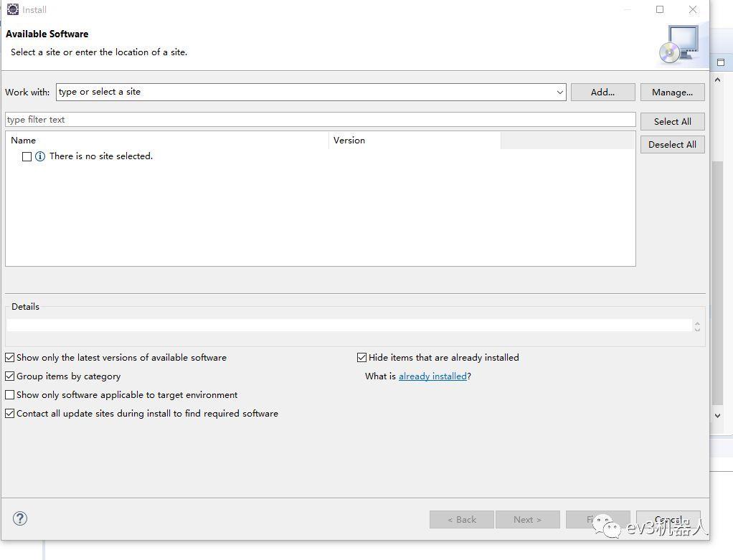The width and height of the screenshot is (733, 560).
Task: Maximize the Install dialog window
Action: tap(660, 9)
